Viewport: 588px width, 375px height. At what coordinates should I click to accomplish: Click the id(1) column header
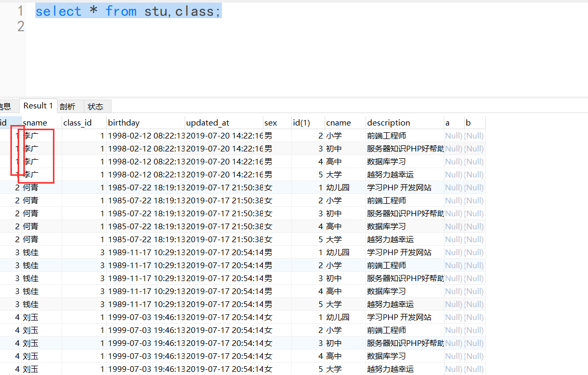(x=301, y=122)
